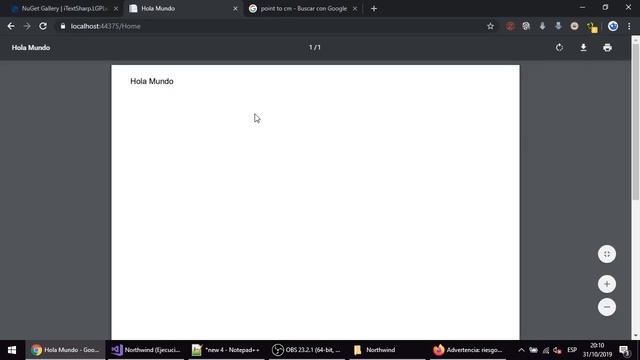The height and width of the screenshot is (360, 640).
Task: Open the Northwind folder taskbar item
Action: [388, 350]
